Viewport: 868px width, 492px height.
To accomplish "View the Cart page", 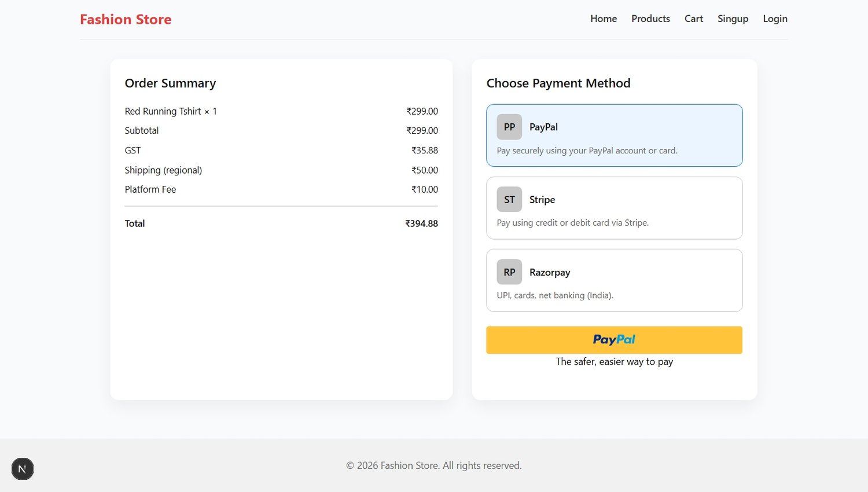I will pos(693,19).
